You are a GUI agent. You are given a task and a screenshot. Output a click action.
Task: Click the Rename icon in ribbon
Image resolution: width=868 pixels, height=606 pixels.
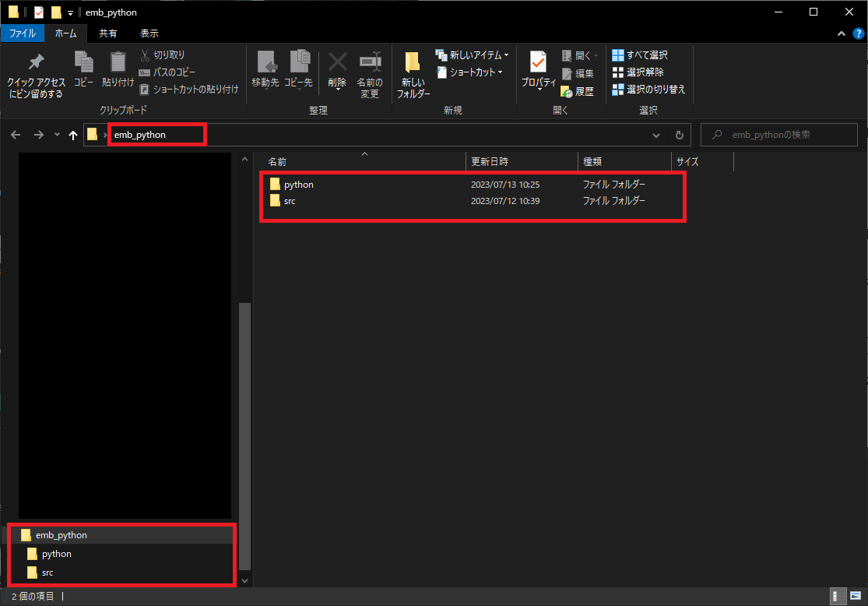click(x=370, y=63)
